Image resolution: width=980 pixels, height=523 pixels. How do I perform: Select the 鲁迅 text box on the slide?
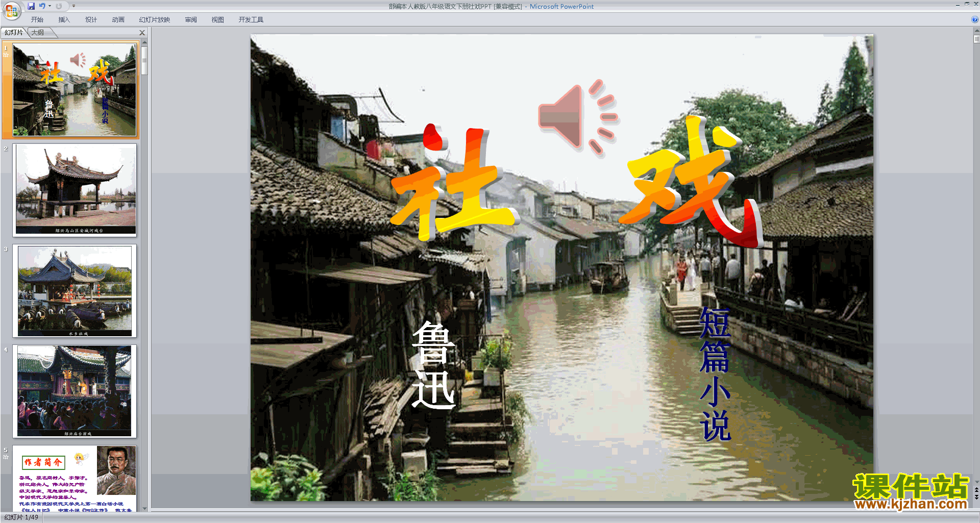pos(433,365)
